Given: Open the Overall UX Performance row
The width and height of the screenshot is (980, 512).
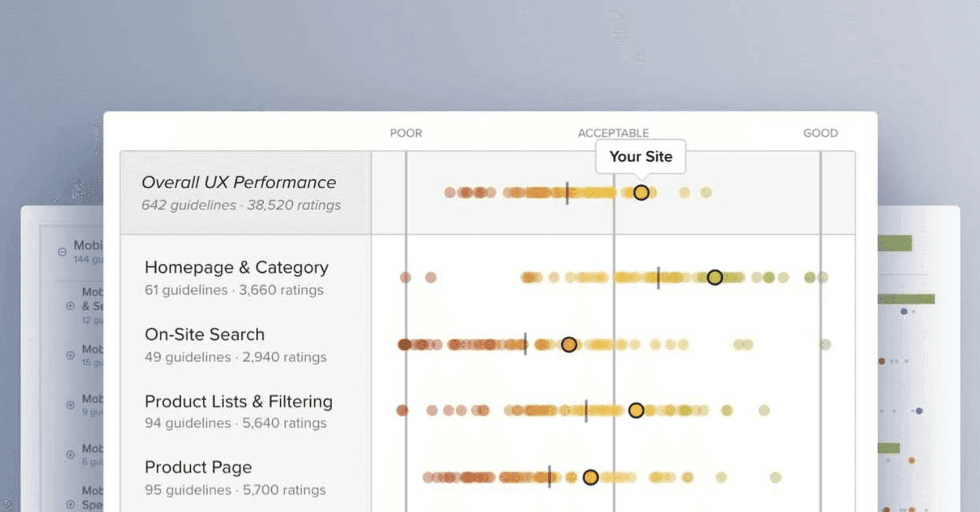Looking at the screenshot, I should (488, 193).
